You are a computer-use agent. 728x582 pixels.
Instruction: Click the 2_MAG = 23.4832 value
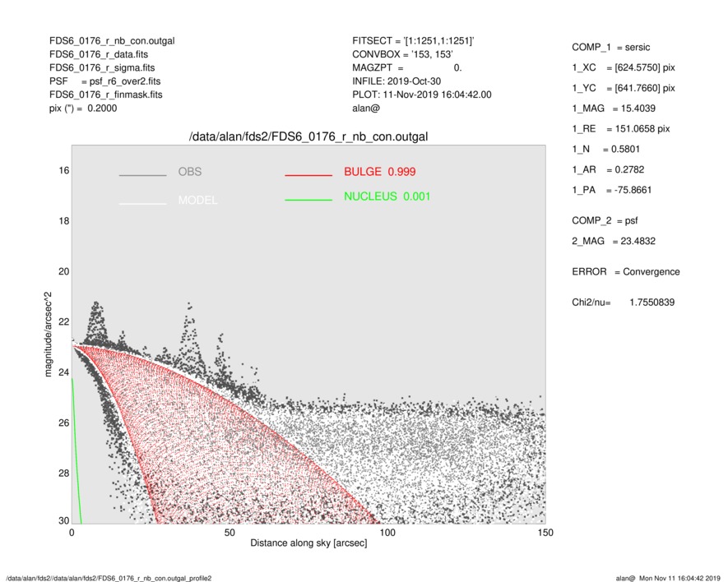[x=614, y=242]
